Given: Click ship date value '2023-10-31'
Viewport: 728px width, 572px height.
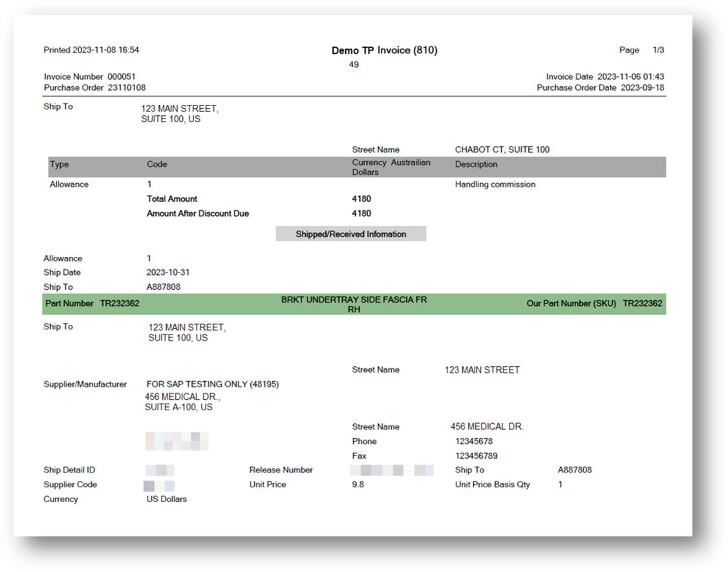Looking at the screenshot, I should point(168,272).
